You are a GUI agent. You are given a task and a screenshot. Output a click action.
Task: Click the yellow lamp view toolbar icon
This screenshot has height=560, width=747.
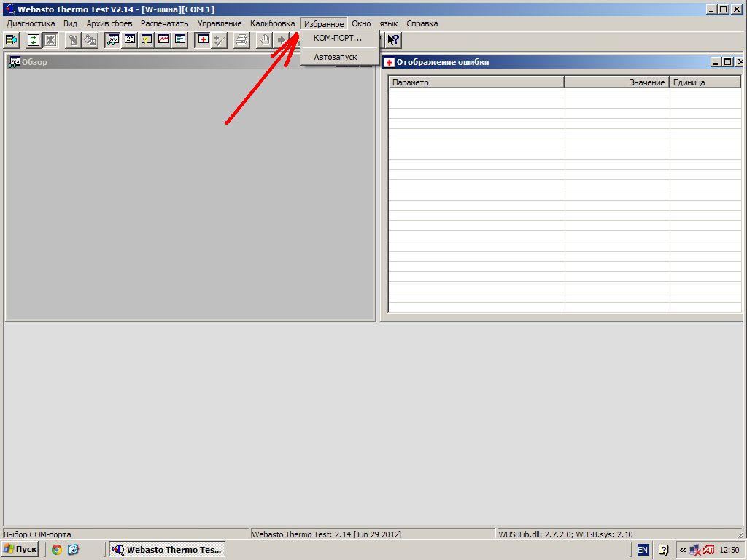pyautogui.click(x=146, y=40)
